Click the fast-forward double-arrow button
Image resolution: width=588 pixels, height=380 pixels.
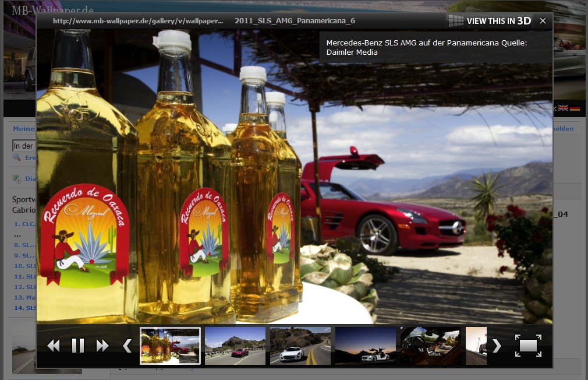click(x=102, y=346)
